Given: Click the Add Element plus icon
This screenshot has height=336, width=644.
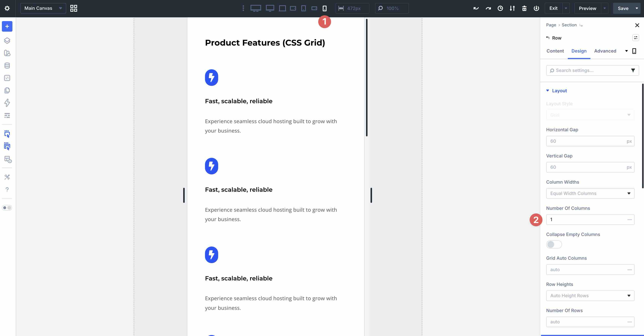Looking at the screenshot, I should [7, 26].
